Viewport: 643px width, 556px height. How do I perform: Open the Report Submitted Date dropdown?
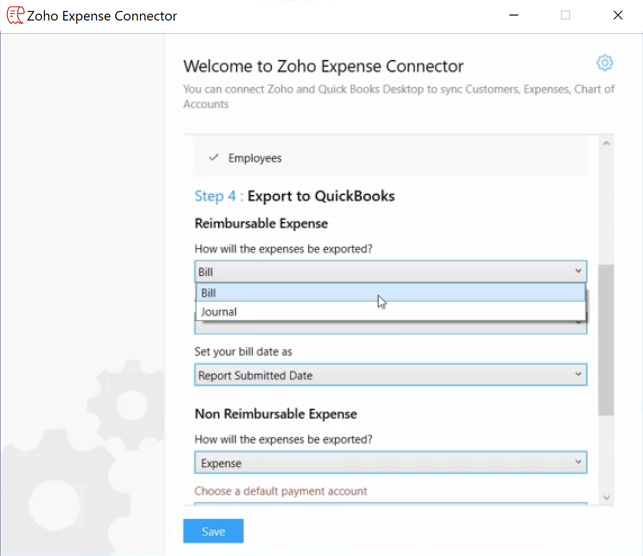click(390, 375)
